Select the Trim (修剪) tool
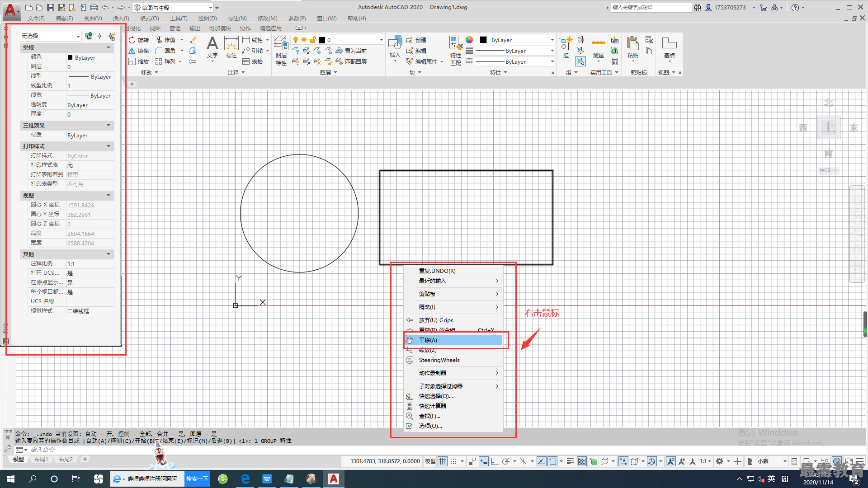The height and width of the screenshot is (488, 868). pyautogui.click(x=165, y=40)
